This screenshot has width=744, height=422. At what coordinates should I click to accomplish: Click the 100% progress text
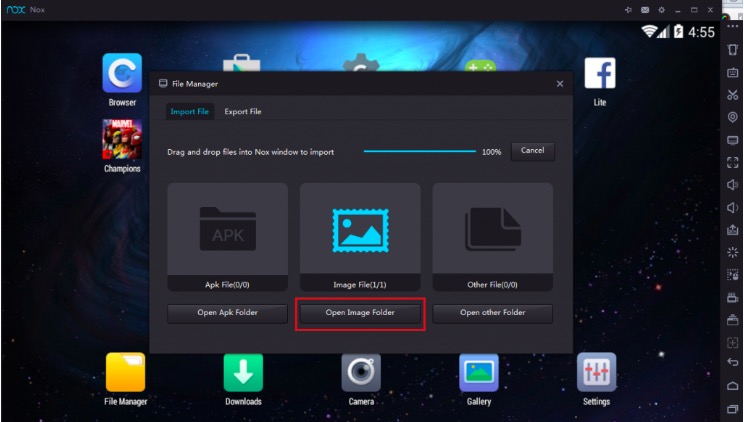click(x=492, y=152)
